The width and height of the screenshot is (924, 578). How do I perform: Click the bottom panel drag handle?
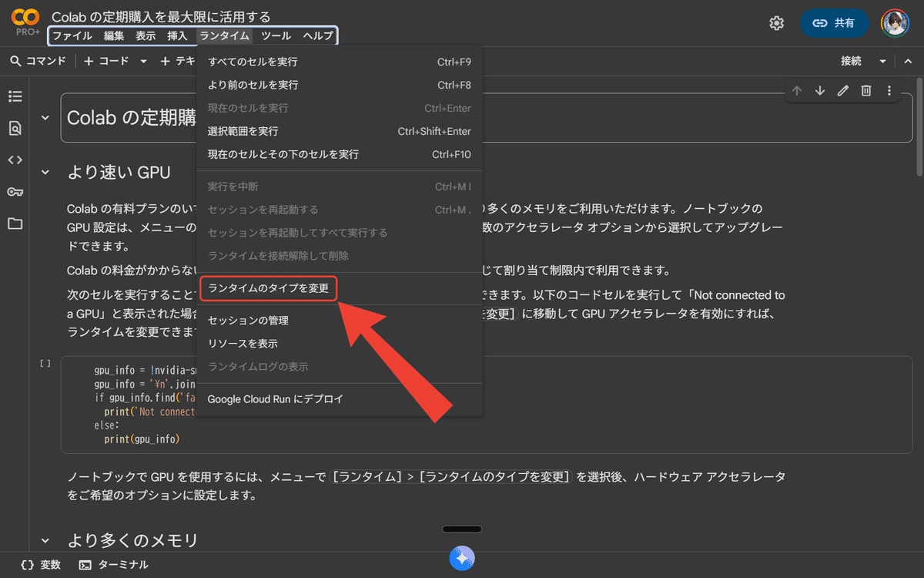462,529
